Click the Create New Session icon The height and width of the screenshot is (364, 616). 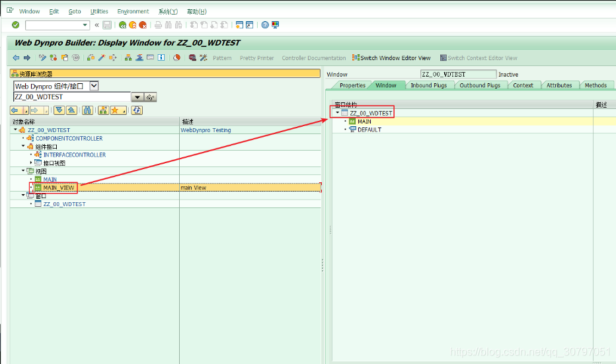(239, 25)
